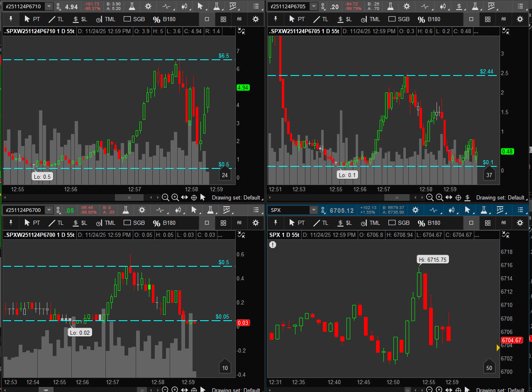Click the Drawing set: Default label under P6705 chart
Image resolution: width=532 pixels, height=392 pixels.
tap(500, 197)
